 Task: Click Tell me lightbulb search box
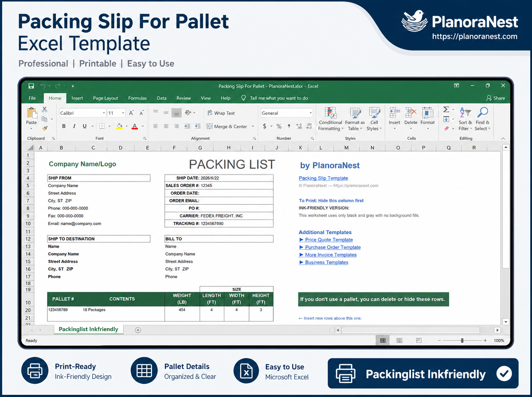[274, 98]
